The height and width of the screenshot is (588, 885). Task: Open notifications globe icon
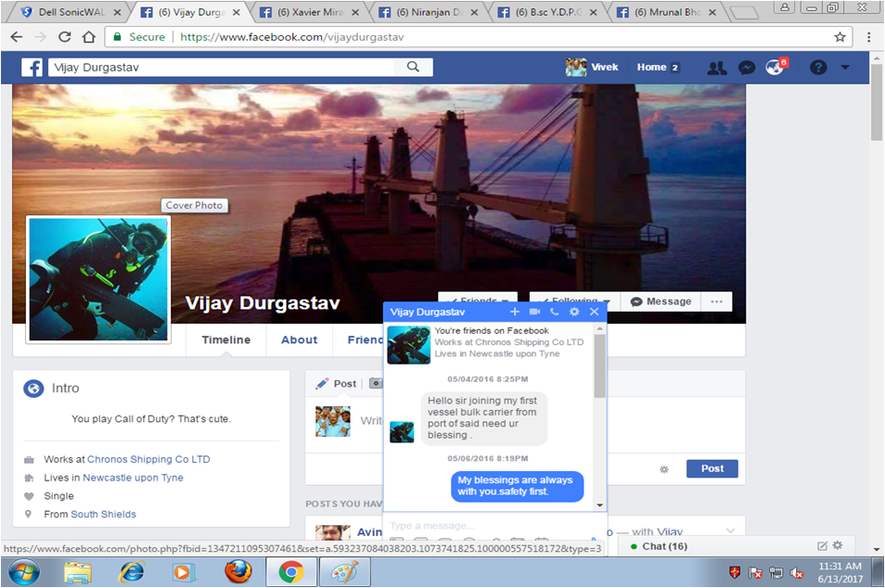pyautogui.click(x=775, y=68)
